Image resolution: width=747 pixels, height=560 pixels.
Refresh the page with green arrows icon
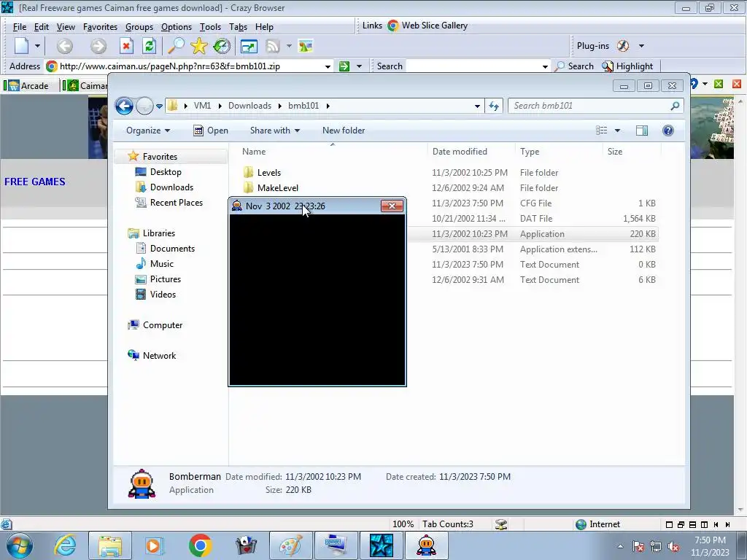(x=149, y=46)
